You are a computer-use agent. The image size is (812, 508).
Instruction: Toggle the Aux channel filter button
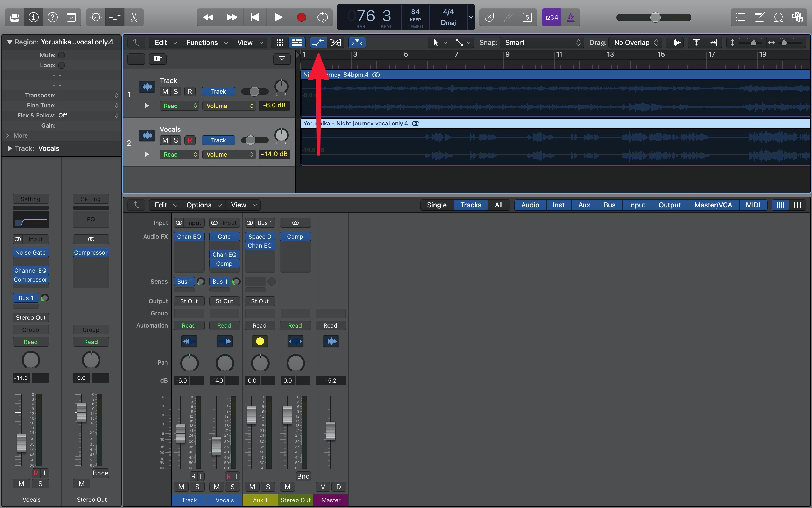click(x=584, y=205)
